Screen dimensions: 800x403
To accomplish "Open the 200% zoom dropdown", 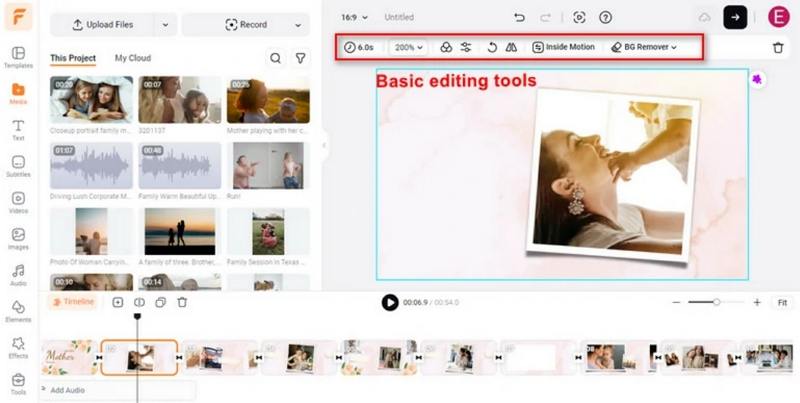I will point(408,47).
